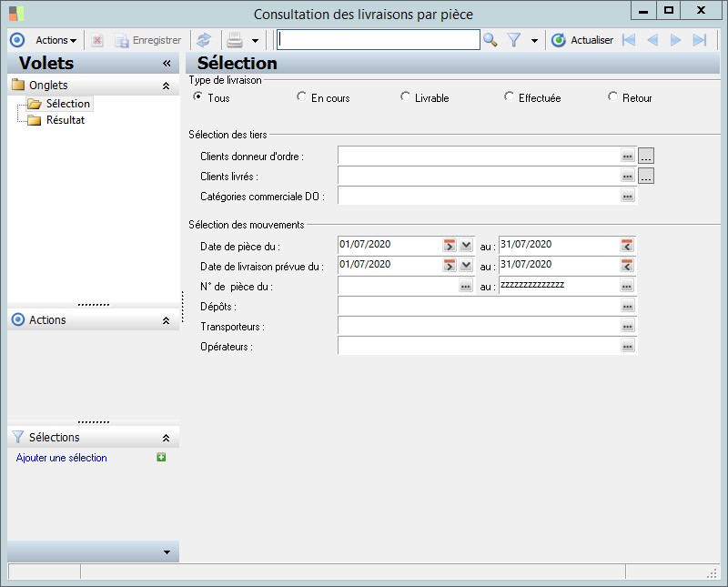Select the Livrable radio button
This screenshot has width=728, height=587.
click(x=405, y=96)
